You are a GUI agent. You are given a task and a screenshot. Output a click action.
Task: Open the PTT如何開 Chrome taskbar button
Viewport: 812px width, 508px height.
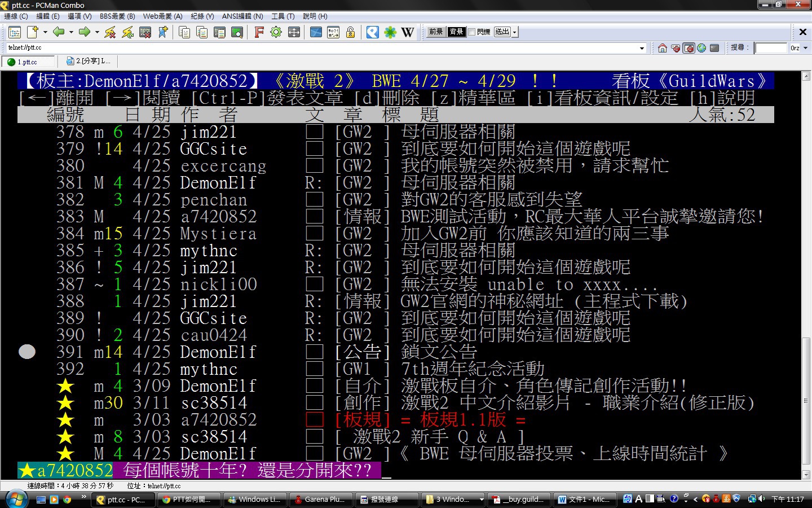(189, 500)
